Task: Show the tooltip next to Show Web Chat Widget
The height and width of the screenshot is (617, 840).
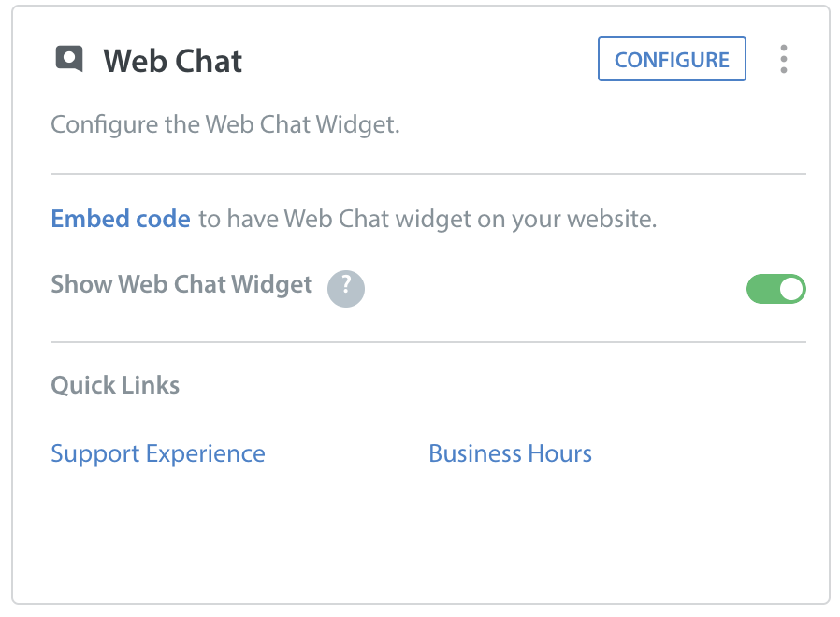Action: click(346, 289)
